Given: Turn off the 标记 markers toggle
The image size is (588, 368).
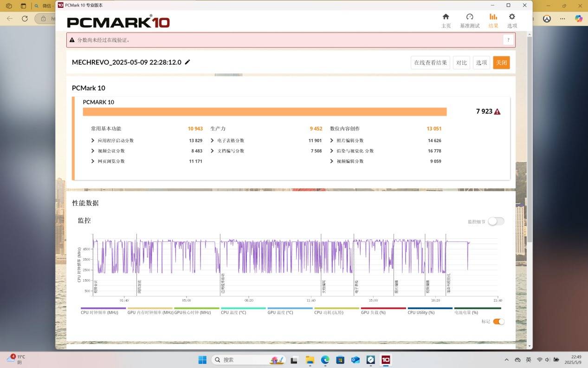Looking at the screenshot, I should [498, 322].
